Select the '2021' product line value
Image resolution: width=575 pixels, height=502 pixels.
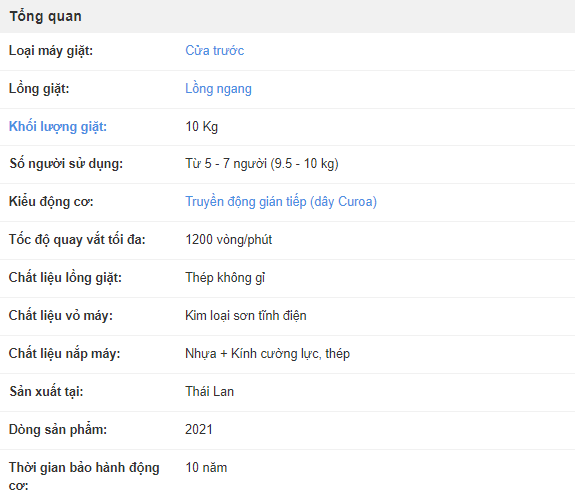(199, 429)
